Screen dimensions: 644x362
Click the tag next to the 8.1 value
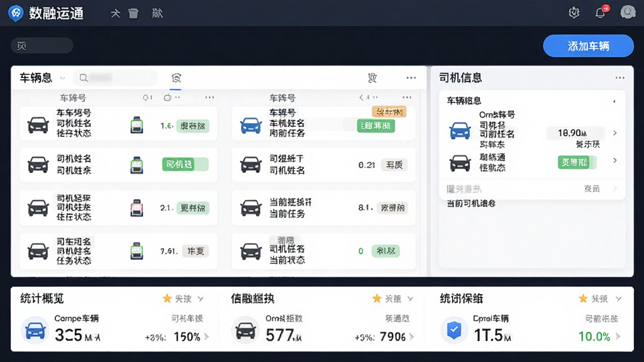pos(392,207)
